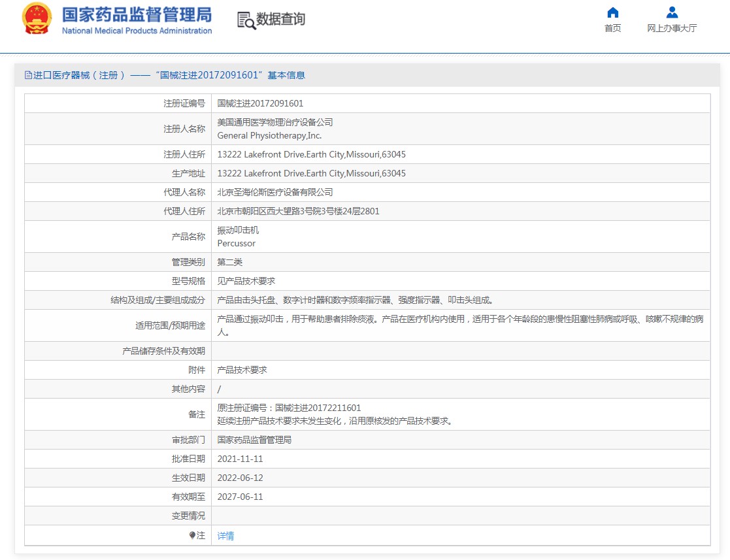Click the 备注 label

click(x=197, y=414)
